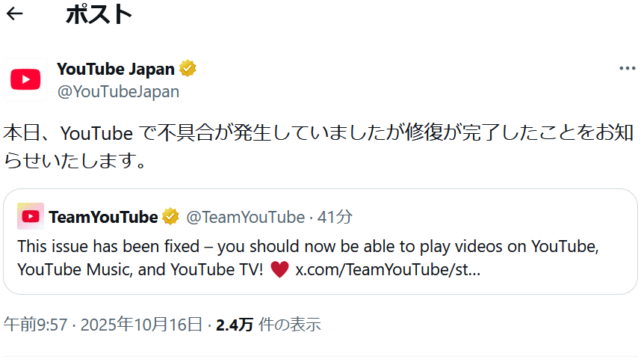Click the ポスト header title
Viewport: 644px width, 362px height.
click(99, 14)
